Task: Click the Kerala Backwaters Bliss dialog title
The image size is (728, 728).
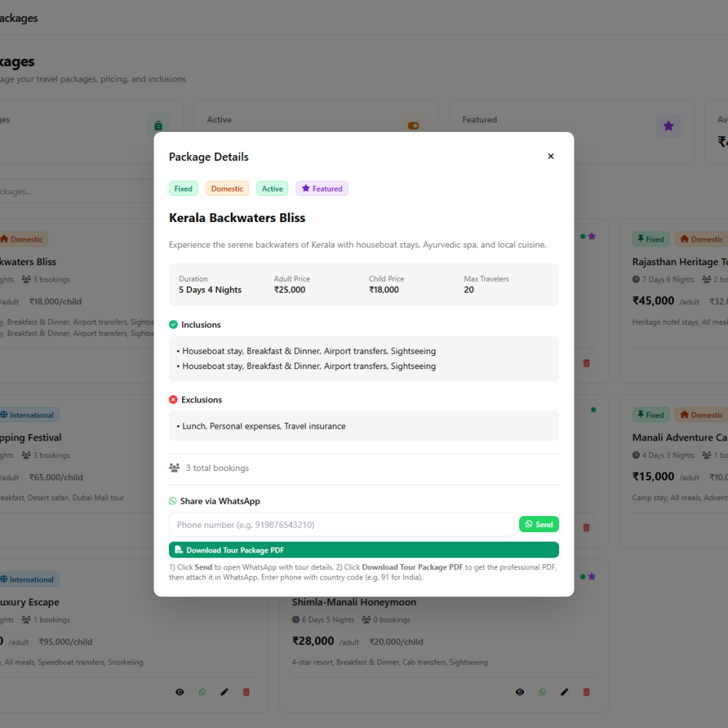Action: (x=237, y=218)
